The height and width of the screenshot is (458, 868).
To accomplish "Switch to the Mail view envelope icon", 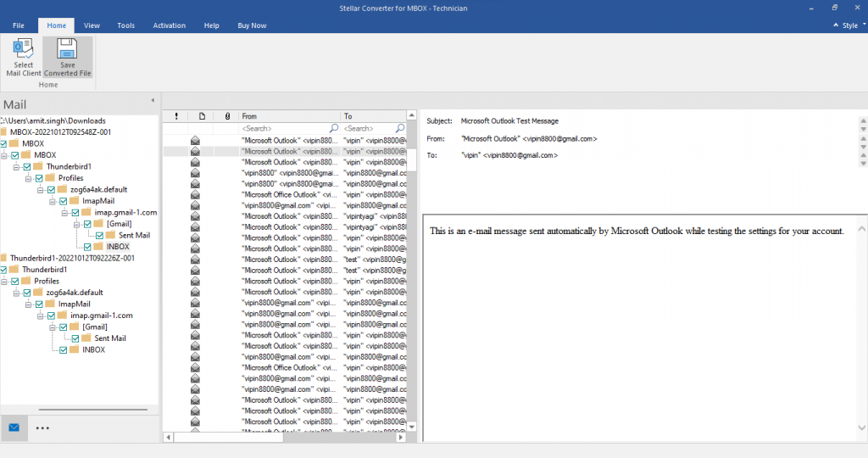I will coord(14,427).
